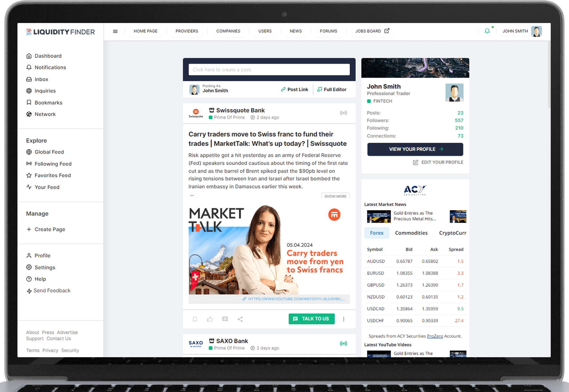Click Create Page plus icon
569x392 pixels.
29,229
